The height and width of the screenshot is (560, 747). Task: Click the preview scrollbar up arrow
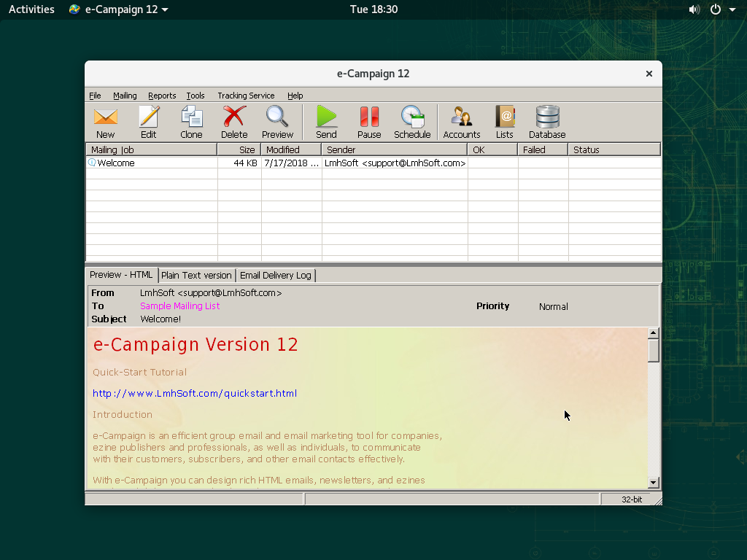[653, 332]
